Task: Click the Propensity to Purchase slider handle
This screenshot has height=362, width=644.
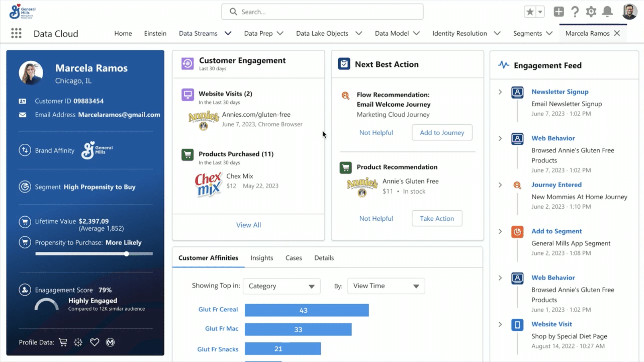Action: (126, 254)
